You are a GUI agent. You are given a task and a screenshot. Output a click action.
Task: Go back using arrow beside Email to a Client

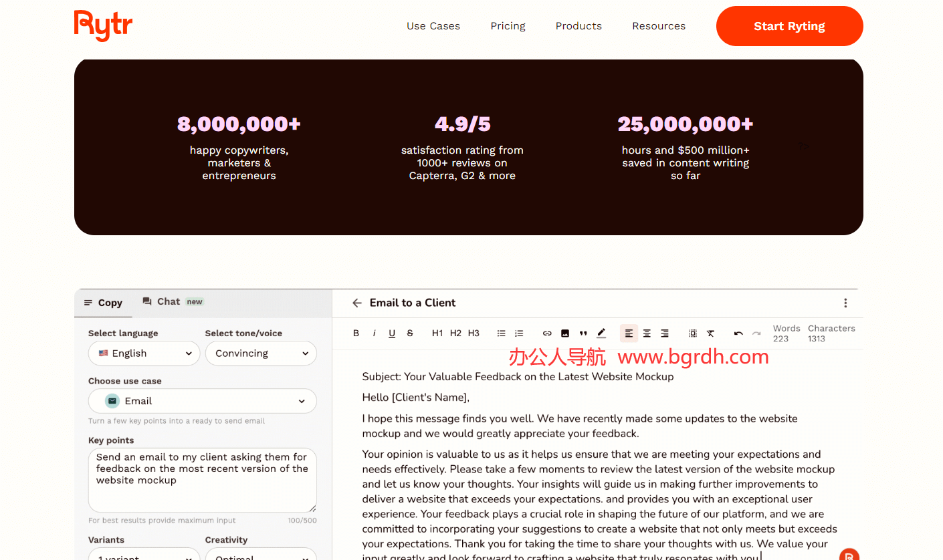click(357, 303)
